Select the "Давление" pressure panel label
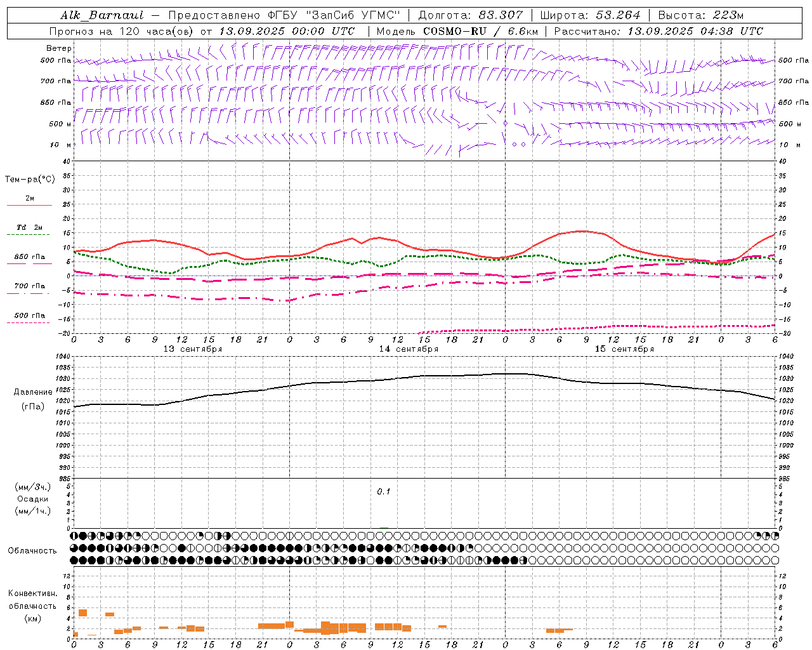 (33, 392)
